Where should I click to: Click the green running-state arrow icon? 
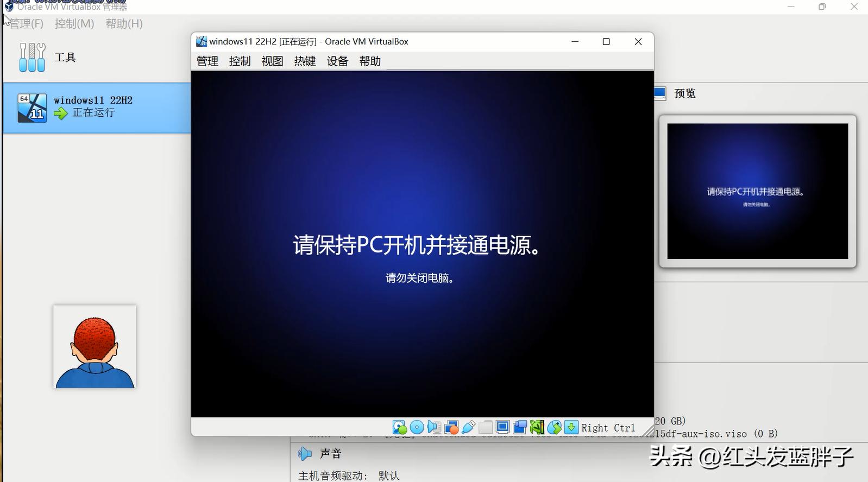[61, 113]
